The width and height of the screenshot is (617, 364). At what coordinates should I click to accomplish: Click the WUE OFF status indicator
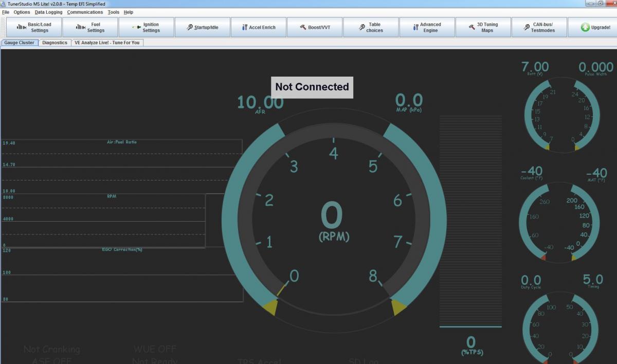pos(155,349)
